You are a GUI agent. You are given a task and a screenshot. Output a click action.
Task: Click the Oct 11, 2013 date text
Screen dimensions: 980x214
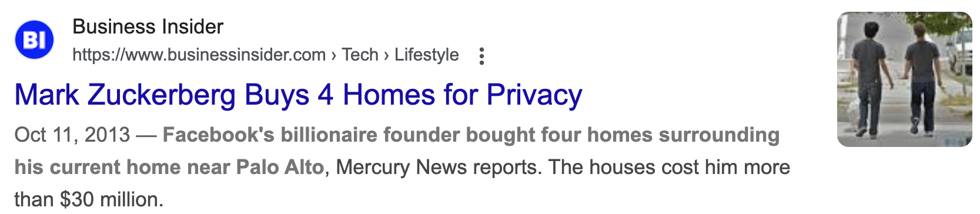[x=72, y=135]
